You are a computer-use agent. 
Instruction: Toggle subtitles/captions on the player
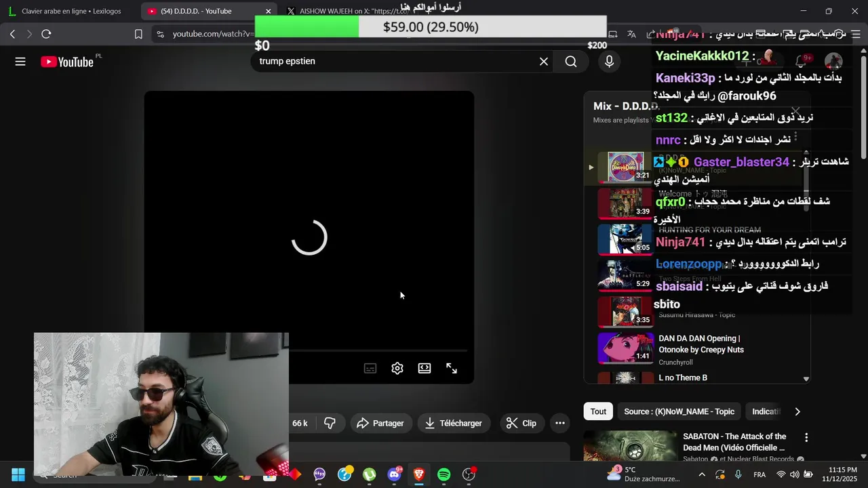pyautogui.click(x=370, y=368)
